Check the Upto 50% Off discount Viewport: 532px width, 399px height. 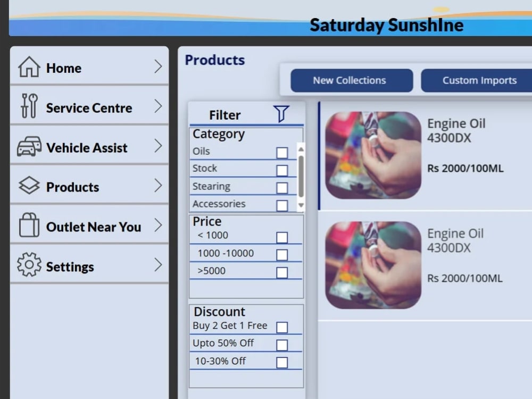282,345
